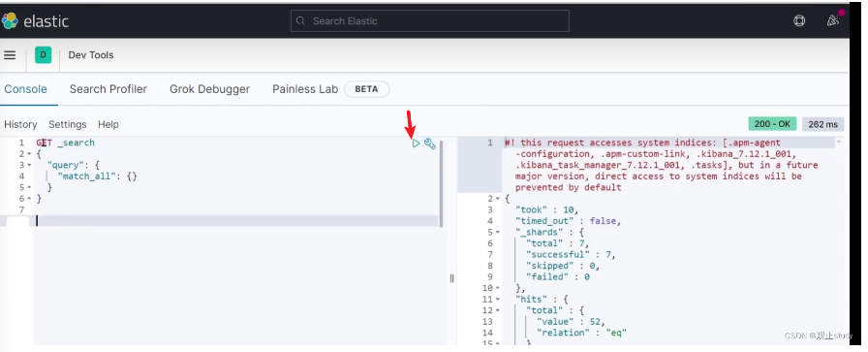Image resolution: width=868 pixels, height=352 pixels.
Task: Open the wrench request options icon
Action: pos(430,144)
